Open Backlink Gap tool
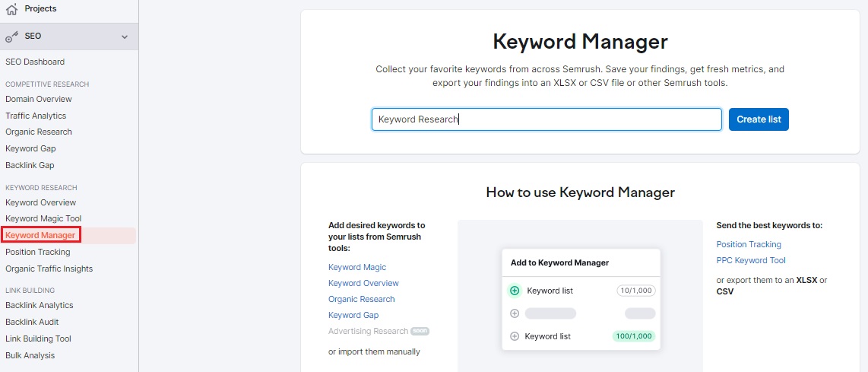868x372 pixels. 30,164
